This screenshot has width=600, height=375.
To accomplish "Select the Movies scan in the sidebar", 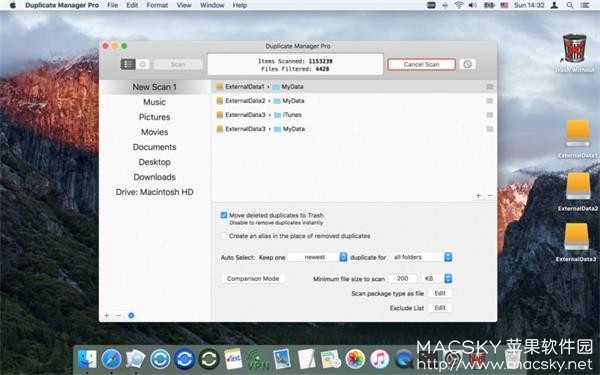I will [155, 132].
